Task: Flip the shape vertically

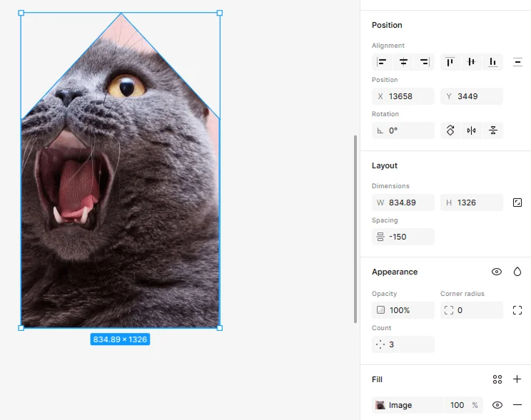Action: tap(492, 130)
